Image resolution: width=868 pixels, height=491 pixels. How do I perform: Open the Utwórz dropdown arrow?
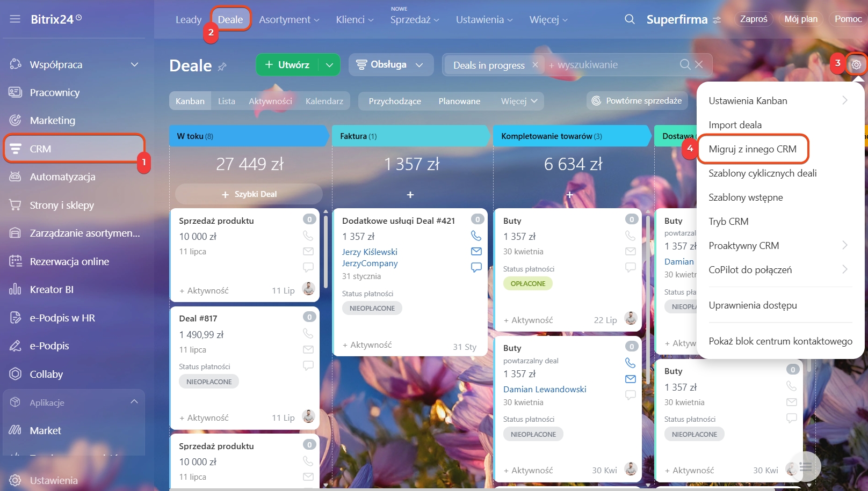click(x=329, y=65)
